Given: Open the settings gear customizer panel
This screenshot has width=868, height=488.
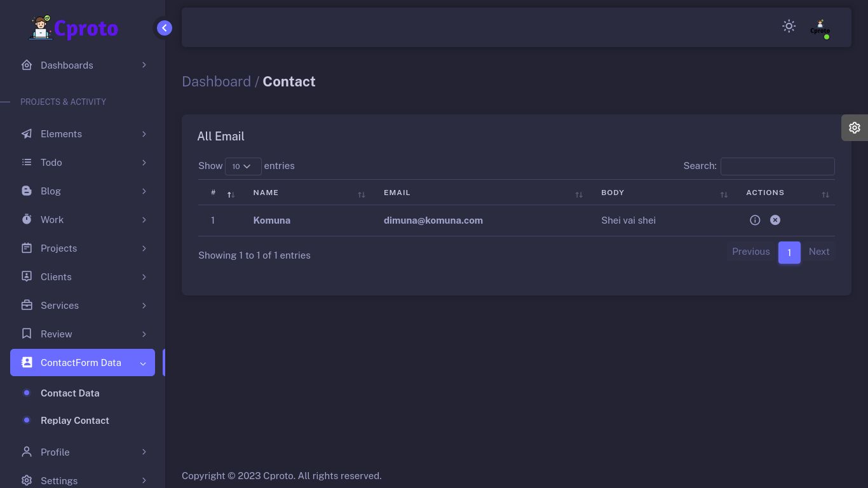Looking at the screenshot, I should [855, 128].
